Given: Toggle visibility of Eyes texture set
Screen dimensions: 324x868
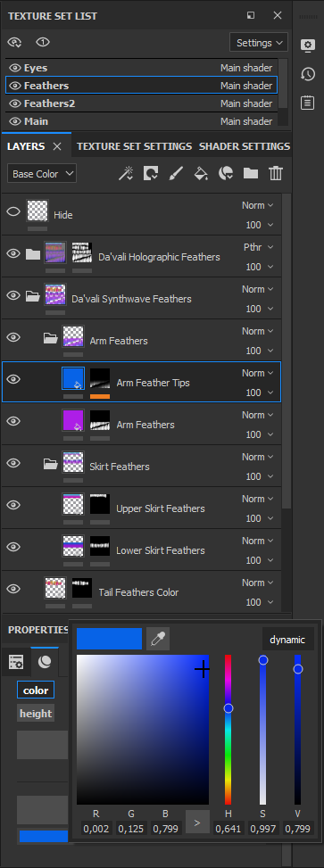Looking at the screenshot, I should pos(15,68).
